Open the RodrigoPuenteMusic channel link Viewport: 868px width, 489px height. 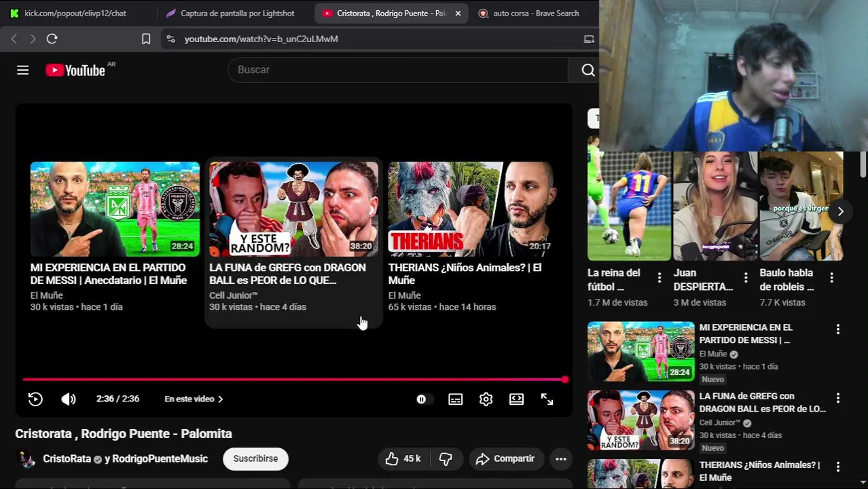(x=160, y=459)
